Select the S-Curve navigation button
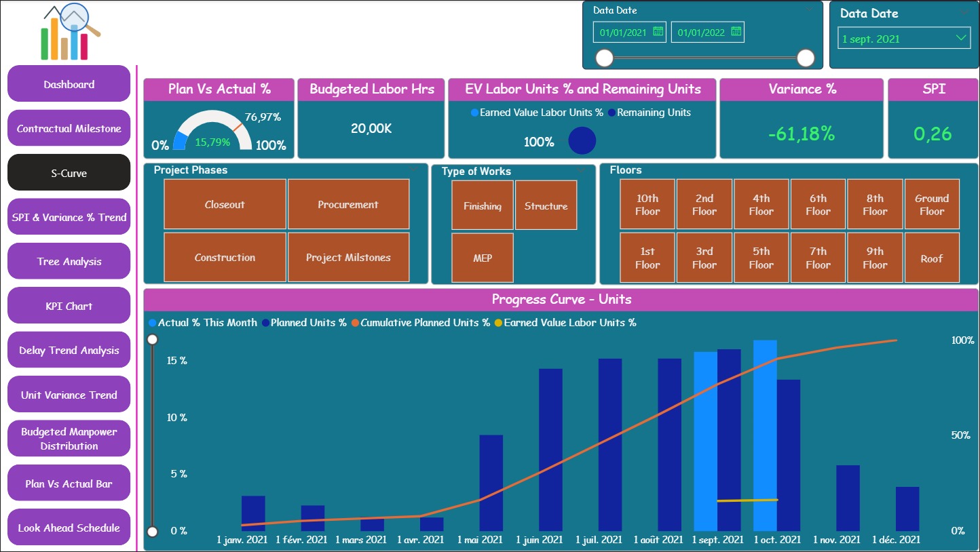 (69, 172)
